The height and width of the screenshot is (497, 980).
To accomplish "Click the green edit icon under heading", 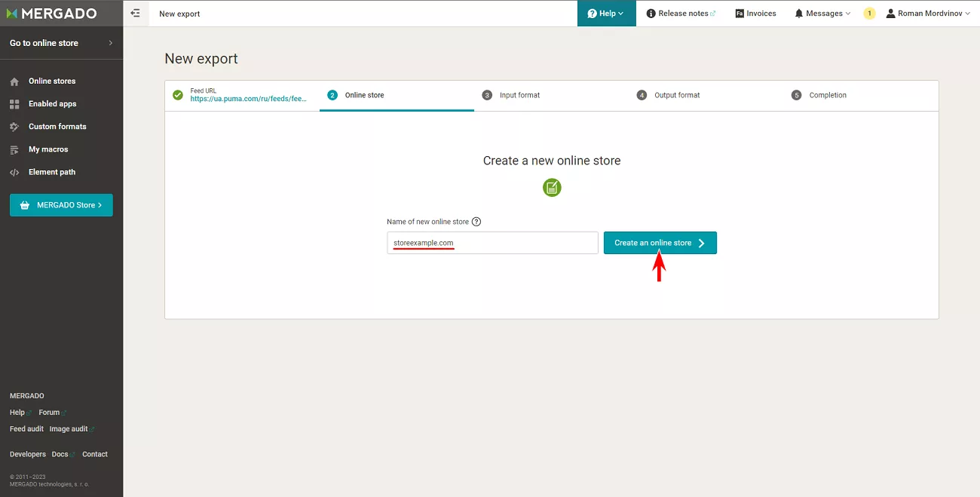I will pyautogui.click(x=552, y=187).
